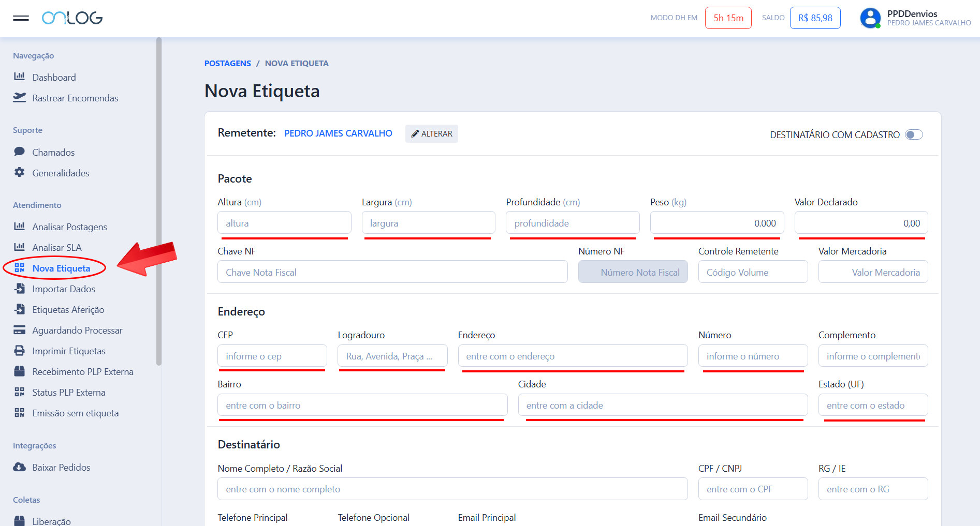The width and height of the screenshot is (980, 526).
Task: Click the Imprimir Etiquetas printer icon
Action: pos(19,351)
